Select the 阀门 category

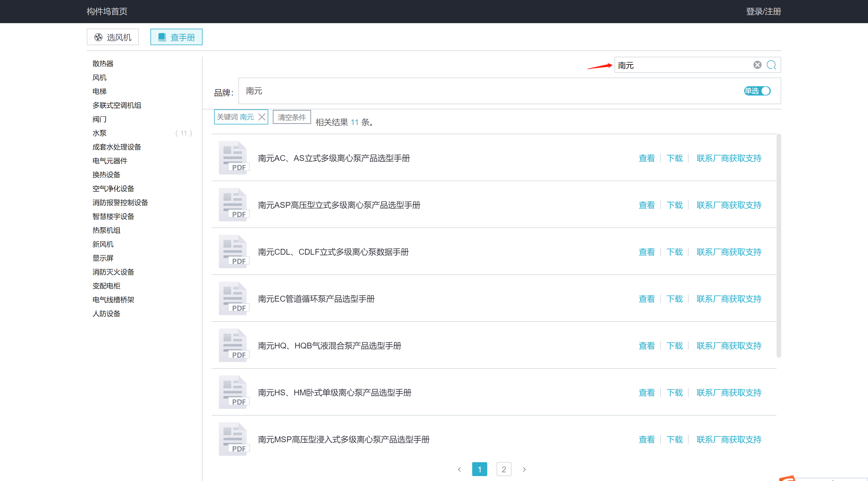100,119
